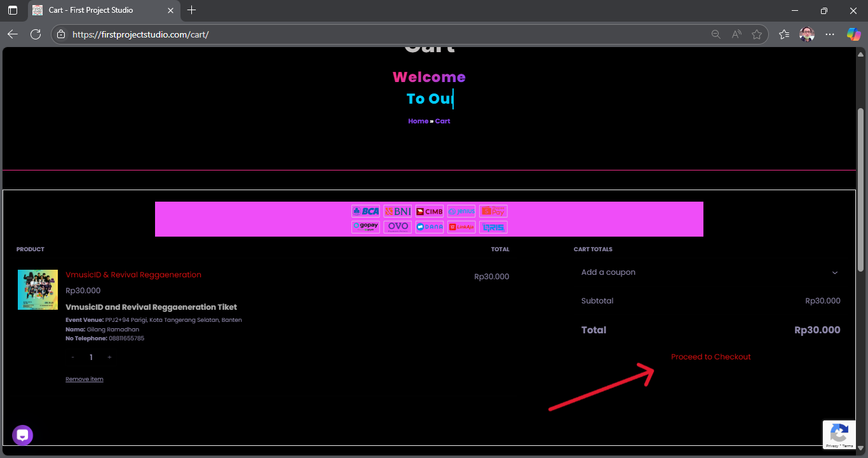
Task: Open a new browser tab
Action: click(192, 10)
